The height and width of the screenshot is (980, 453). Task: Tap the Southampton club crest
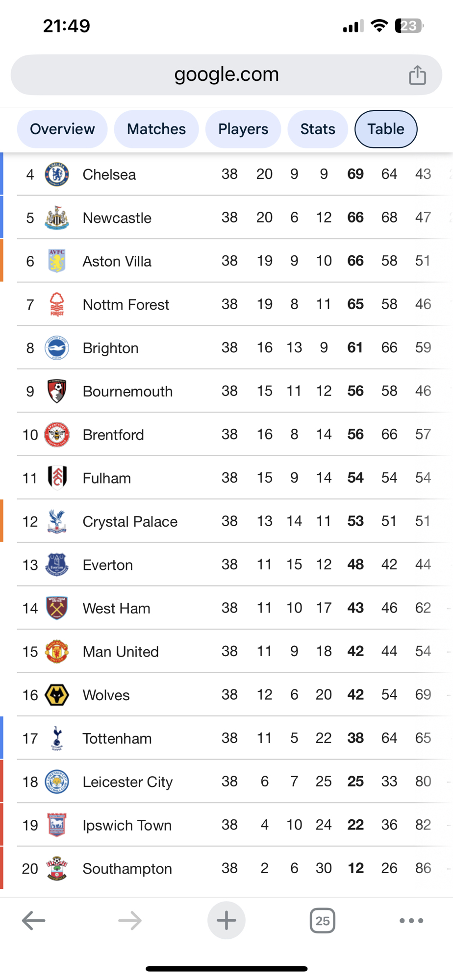tap(57, 868)
